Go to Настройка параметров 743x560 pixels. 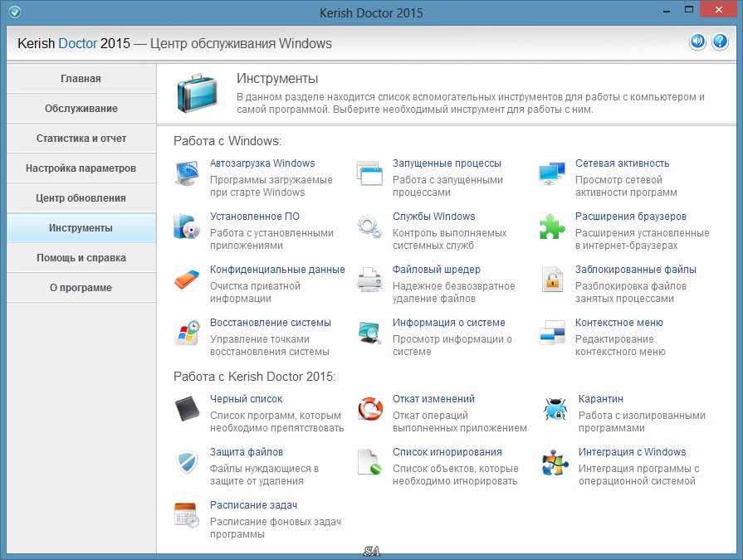(81, 168)
